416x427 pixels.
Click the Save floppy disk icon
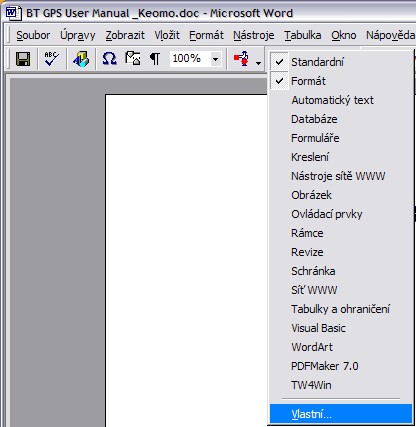(23, 59)
